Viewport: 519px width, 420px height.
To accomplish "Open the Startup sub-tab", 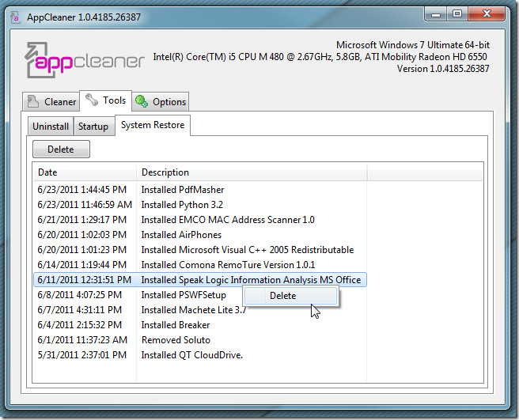I will click(x=93, y=127).
